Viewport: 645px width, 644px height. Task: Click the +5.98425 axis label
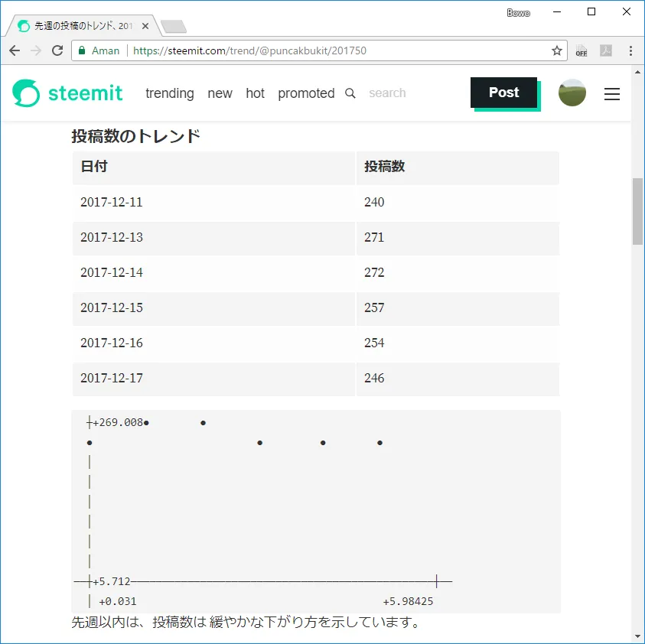[x=408, y=601]
